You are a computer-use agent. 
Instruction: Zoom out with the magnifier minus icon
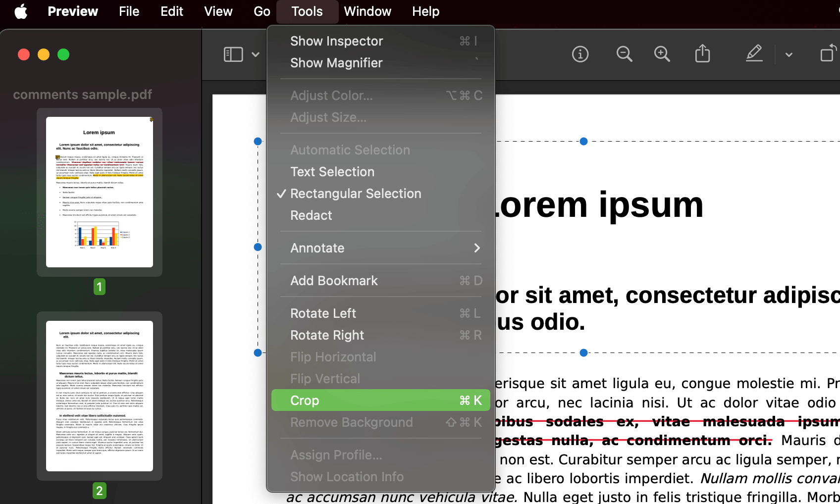[x=624, y=54]
